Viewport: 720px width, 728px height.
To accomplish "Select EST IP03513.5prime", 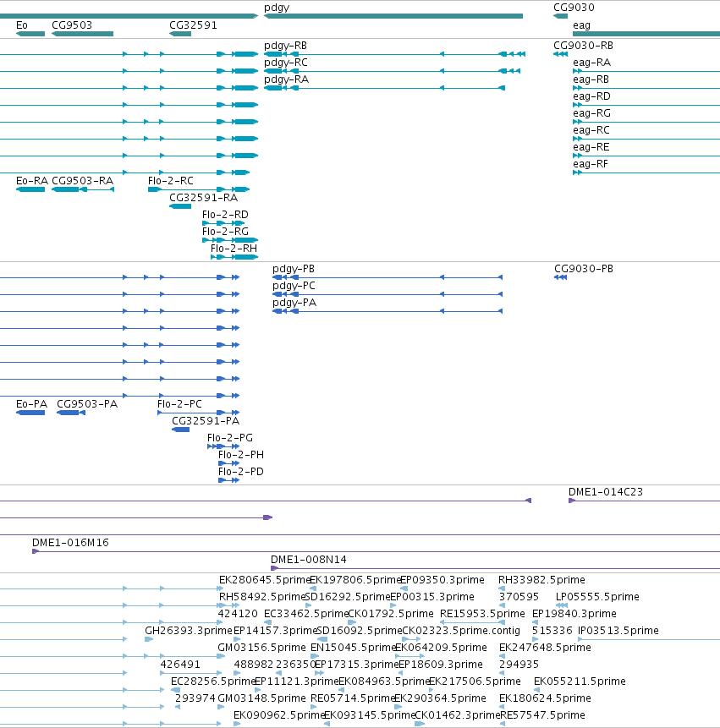I will pyautogui.click(x=618, y=631).
